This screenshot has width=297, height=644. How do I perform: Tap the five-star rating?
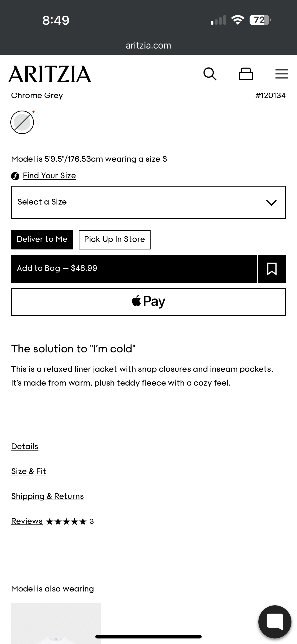pyautogui.click(x=66, y=521)
